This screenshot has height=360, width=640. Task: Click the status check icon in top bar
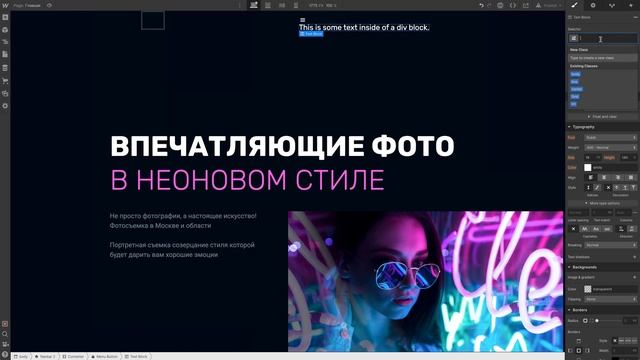(500, 5)
